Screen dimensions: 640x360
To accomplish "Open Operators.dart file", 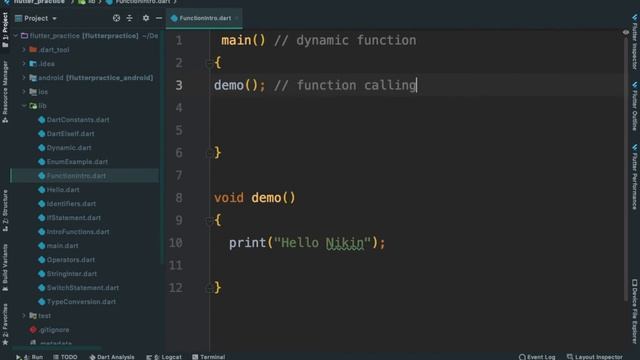I will pyautogui.click(x=71, y=260).
